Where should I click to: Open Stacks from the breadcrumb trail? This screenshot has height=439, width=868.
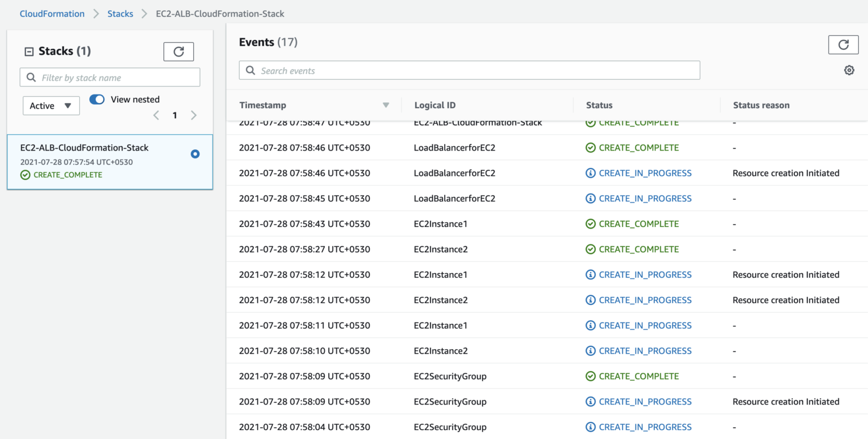pyautogui.click(x=120, y=13)
